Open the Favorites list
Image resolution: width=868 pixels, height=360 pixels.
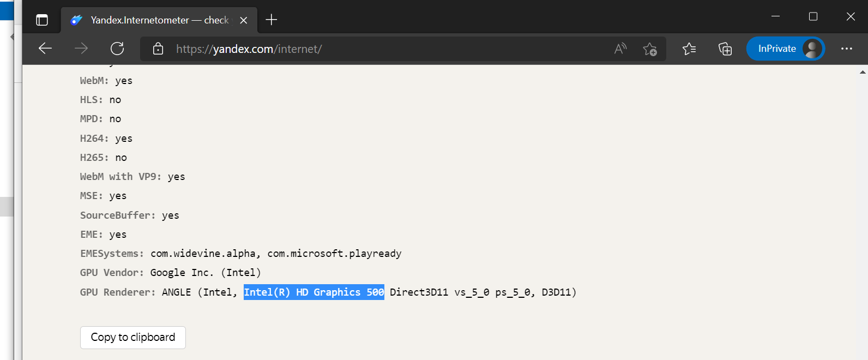[x=689, y=49]
